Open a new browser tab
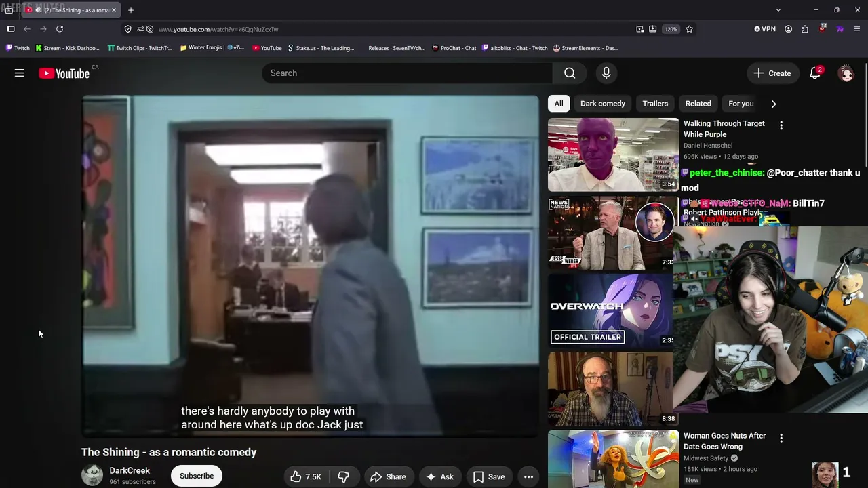Image resolution: width=868 pixels, height=488 pixels. 131,10
